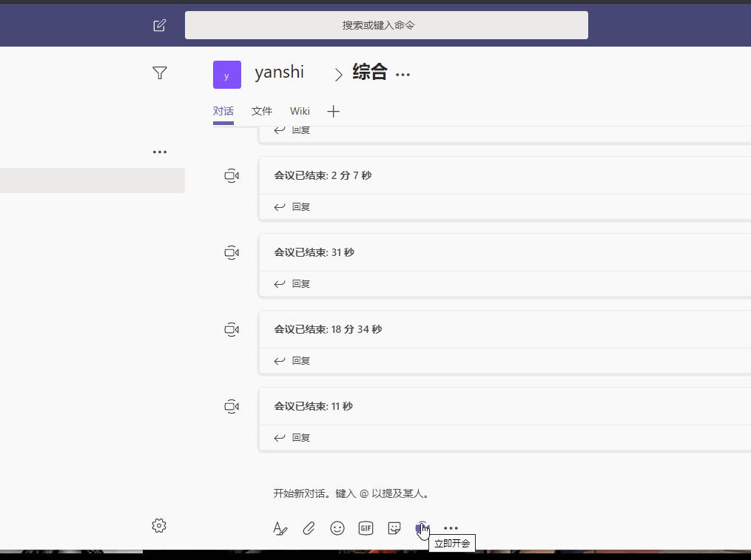Select the 对话 tab
751x560 pixels.
click(223, 111)
